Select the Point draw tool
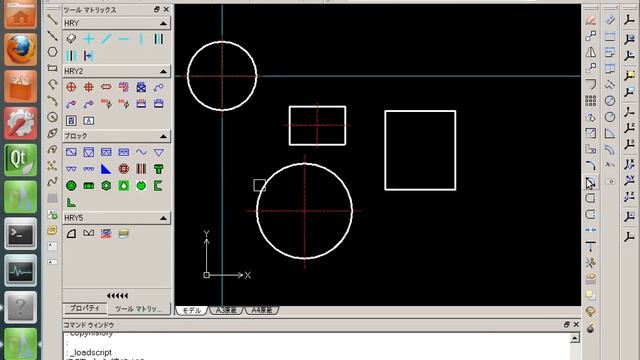This screenshot has height=360, width=640. coord(52,165)
